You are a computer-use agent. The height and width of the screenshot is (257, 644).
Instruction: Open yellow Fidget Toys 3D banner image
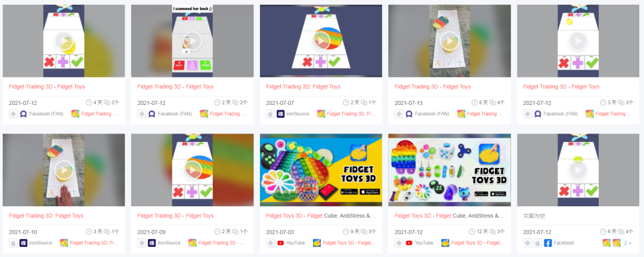point(321,170)
